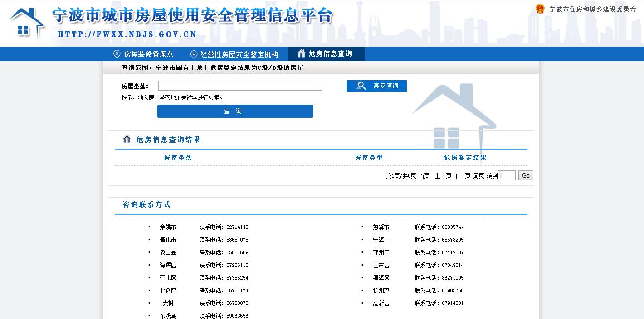Screen dimensions: 644x319
Task: Click the page number input box
Action: pos(507,175)
